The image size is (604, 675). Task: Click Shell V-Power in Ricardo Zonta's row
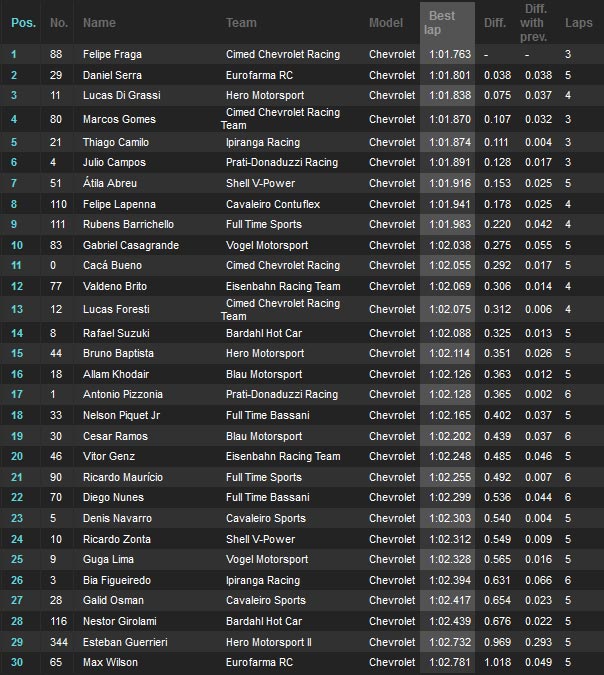tap(260, 539)
